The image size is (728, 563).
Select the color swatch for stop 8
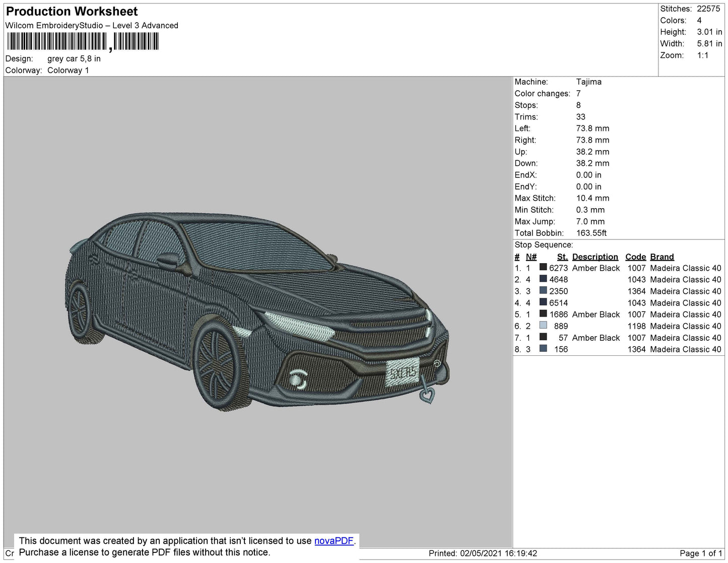[x=543, y=348]
